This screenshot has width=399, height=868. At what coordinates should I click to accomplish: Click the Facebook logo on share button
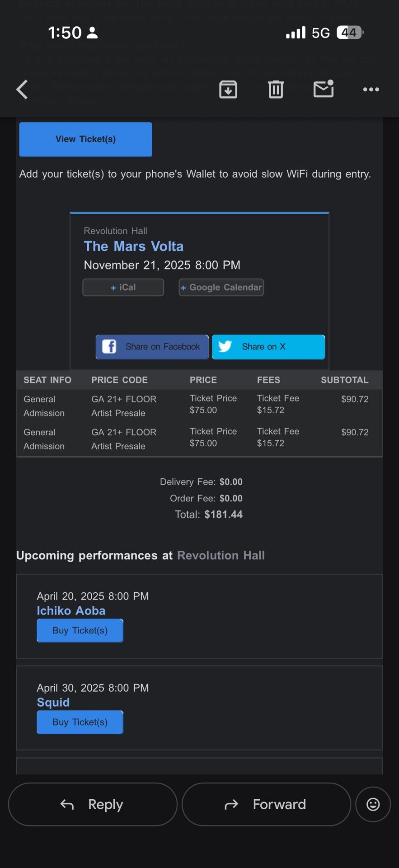pyautogui.click(x=109, y=347)
